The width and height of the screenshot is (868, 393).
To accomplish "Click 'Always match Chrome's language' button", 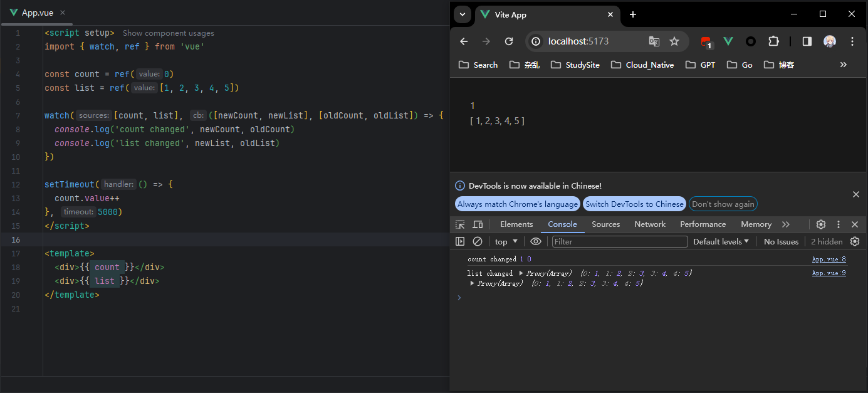I will click(518, 204).
